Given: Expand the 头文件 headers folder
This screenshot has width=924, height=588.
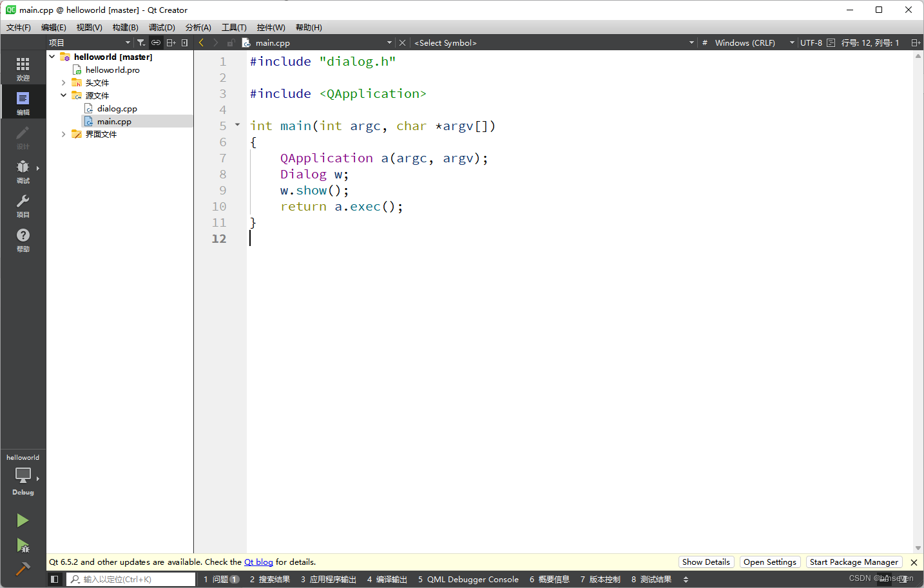Looking at the screenshot, I should click(63, 82).
